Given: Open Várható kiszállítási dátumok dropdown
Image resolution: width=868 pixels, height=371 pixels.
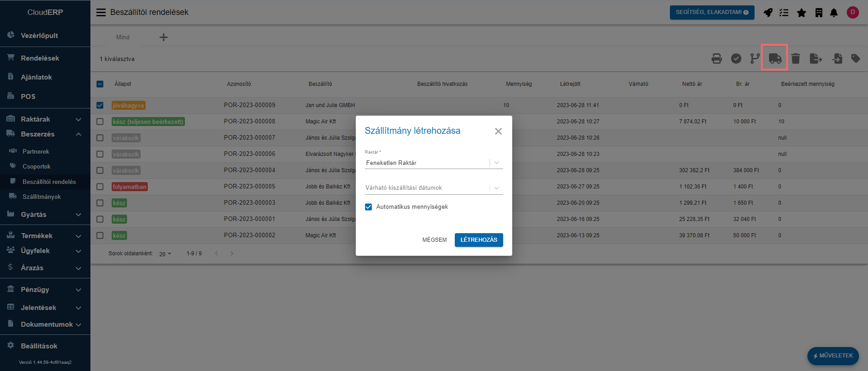Looking at the screenshot, I should pyautogui.click(x=434, y=188).
